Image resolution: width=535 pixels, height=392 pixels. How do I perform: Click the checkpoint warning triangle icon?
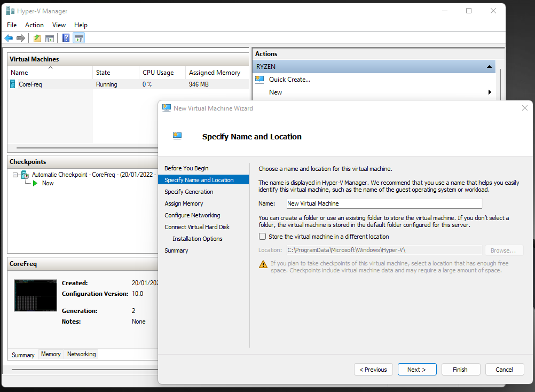click(x=263, y=264)
